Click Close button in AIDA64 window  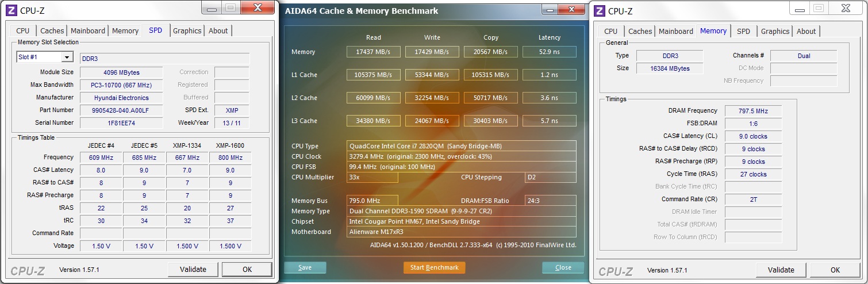coord(563,267)
